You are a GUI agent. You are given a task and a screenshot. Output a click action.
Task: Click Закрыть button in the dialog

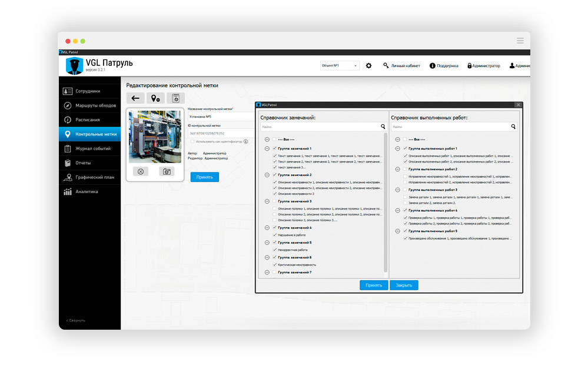(404, 285)
